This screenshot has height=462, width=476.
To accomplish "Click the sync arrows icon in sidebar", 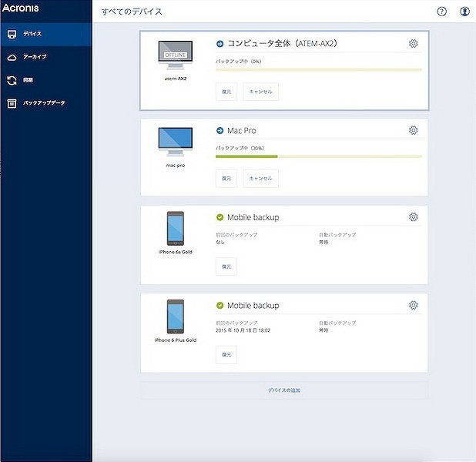I will tap(12, 80).
